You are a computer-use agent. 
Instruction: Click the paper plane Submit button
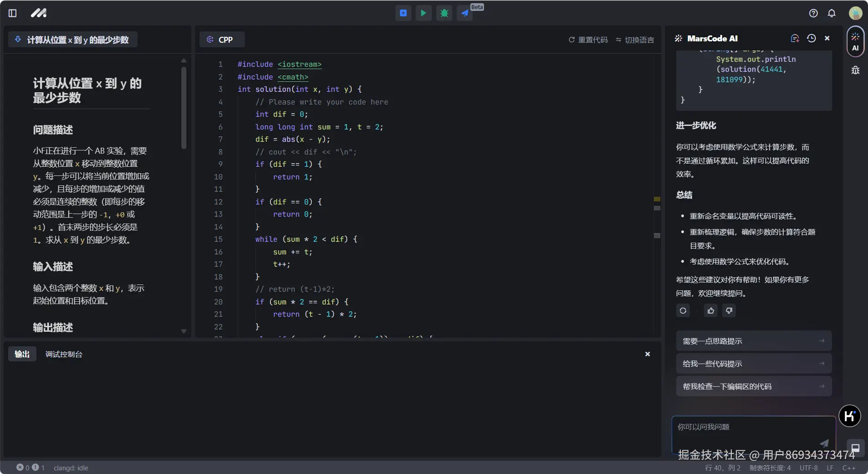pyautogui.click(x=464, y=13)
